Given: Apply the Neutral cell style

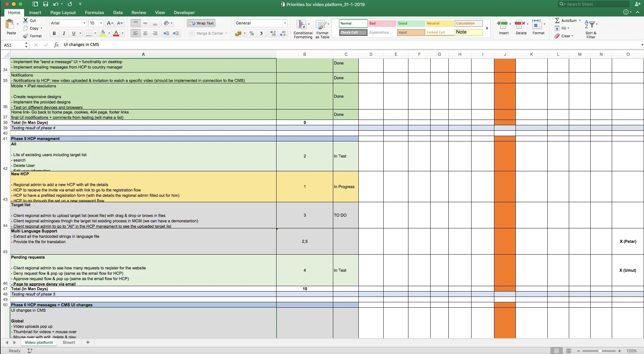Looking at the screenshot, I should pyautogui.click(x=440, y=24).
